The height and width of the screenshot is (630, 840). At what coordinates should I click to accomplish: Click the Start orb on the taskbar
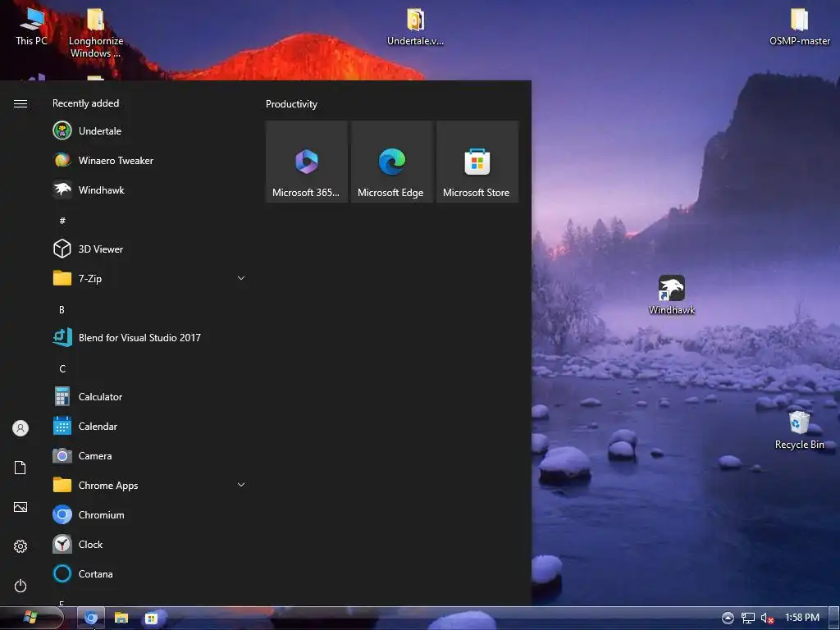pyautogui.click(x=30, y=618)
